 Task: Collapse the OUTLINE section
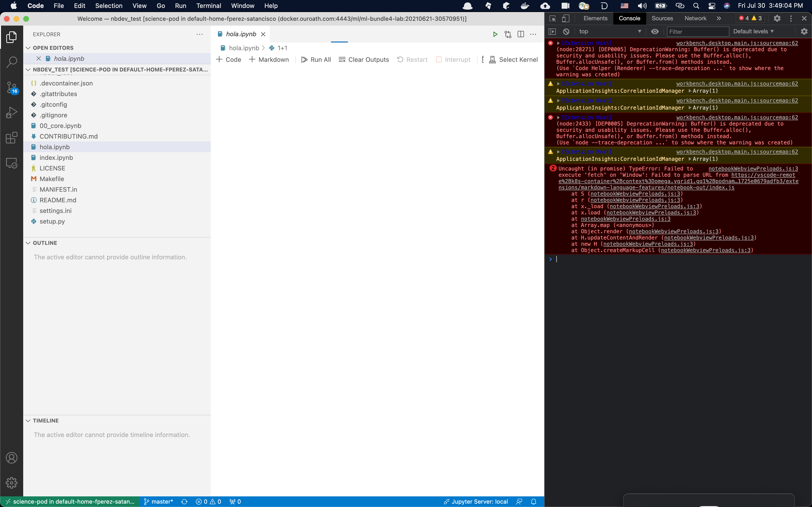tap(28, 243)
